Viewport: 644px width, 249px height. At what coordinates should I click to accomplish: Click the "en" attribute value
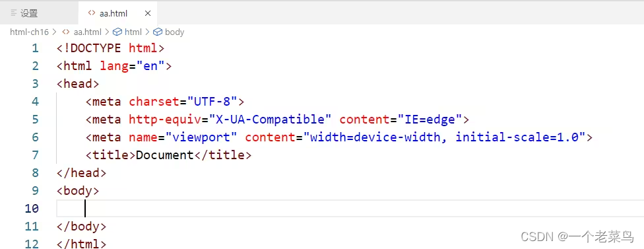[x=150, y=66]
